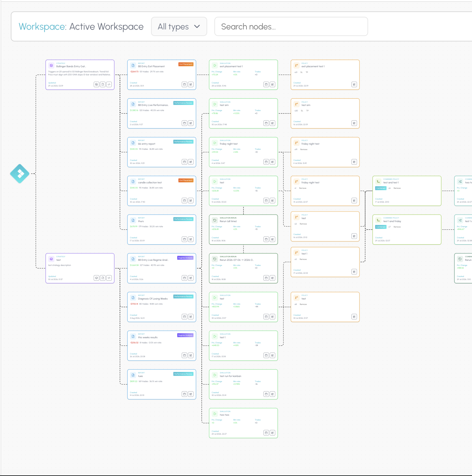This screenshot has height=476, width=472.
Task: Click calendar icon on bb entry report card
Action: [184, 162]
